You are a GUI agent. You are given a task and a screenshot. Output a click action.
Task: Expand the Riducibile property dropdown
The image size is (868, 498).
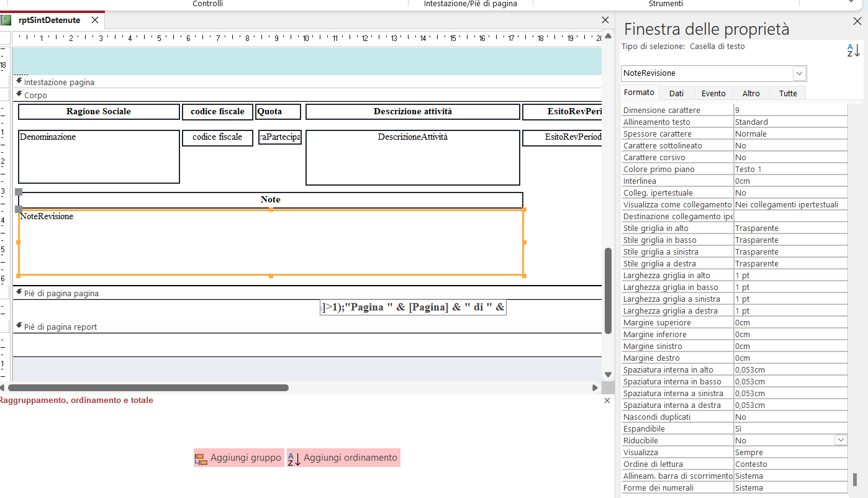point(841,440)
